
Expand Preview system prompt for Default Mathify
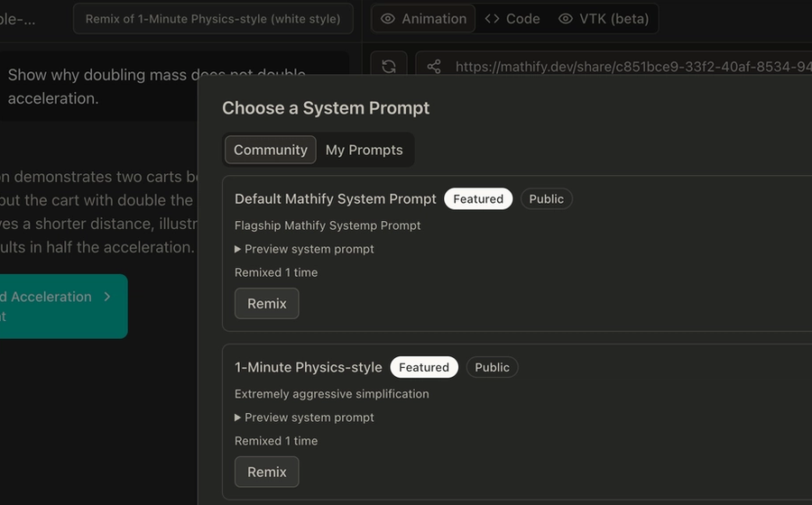(x=304, y=249)
